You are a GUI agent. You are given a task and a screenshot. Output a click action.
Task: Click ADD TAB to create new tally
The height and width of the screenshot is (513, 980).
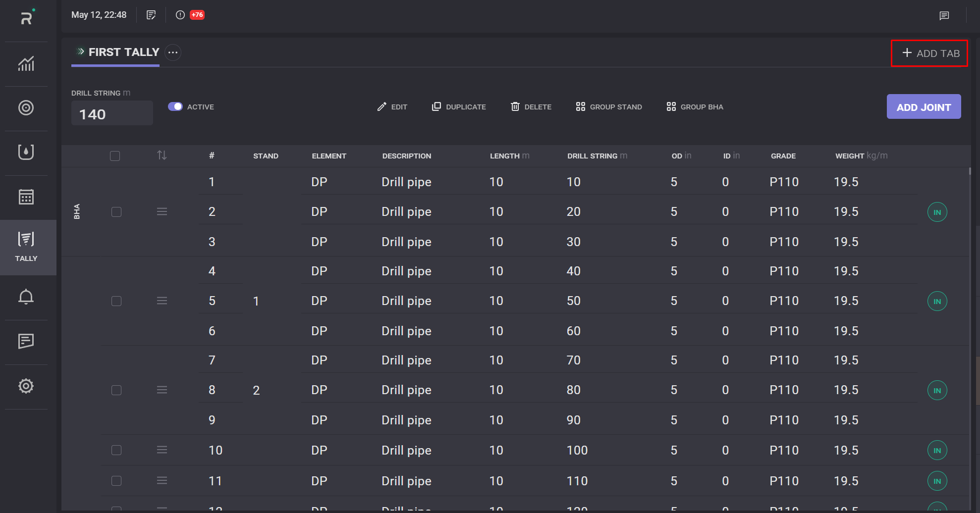click(x=930, y=53)
